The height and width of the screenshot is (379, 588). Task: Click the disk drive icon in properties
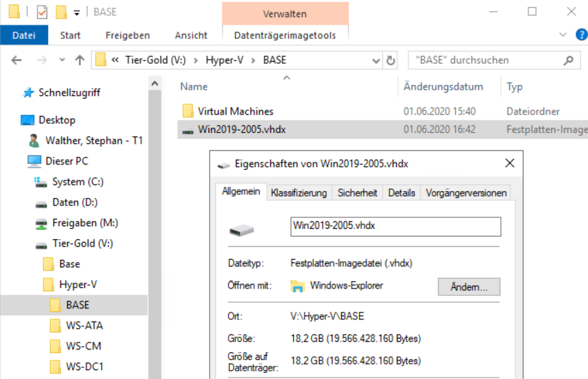(241, 230)
